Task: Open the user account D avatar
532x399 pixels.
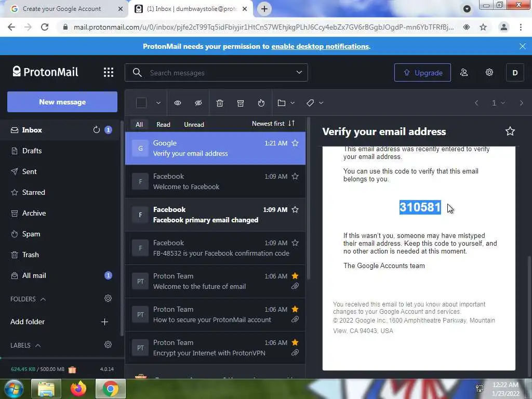Action: (x=515, y=73)
